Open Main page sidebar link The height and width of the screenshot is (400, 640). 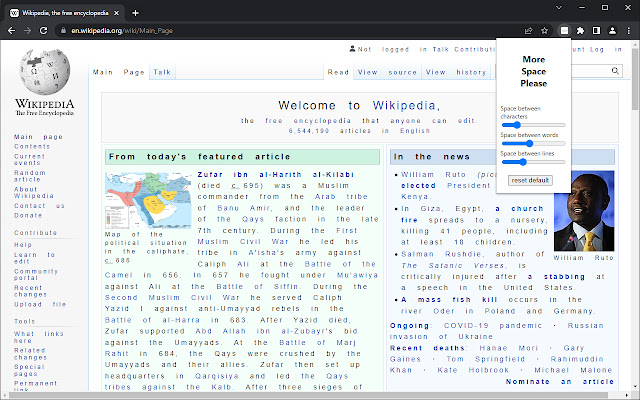pos(38,137)
